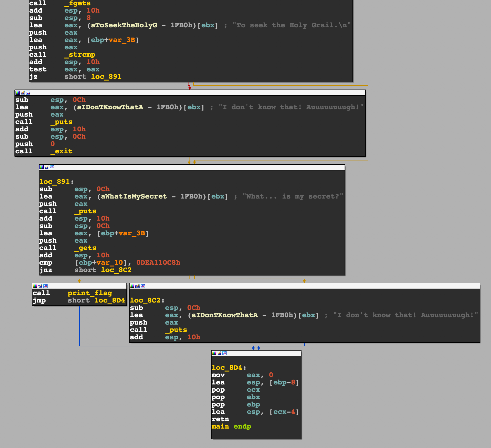Click the node color icon on the print_flag block
The width and height of the screenshot is (491, 448).
point(35,286)
